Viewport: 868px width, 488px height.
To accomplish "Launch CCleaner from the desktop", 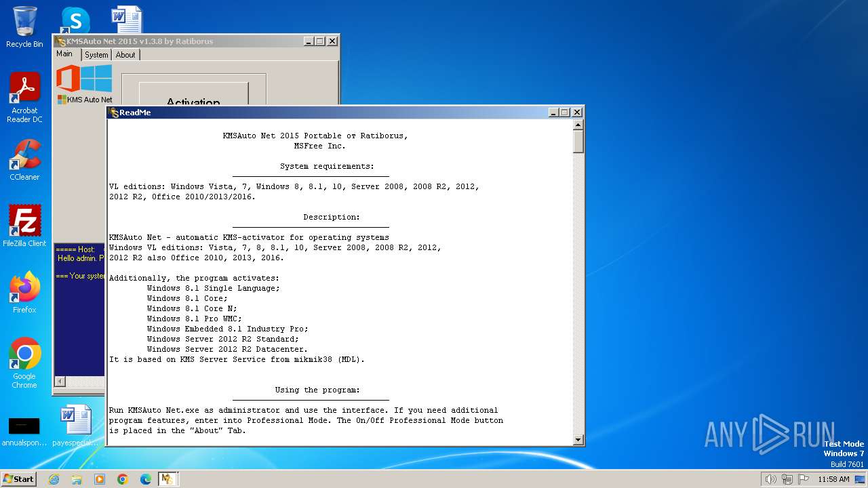I will click(24, 160).
